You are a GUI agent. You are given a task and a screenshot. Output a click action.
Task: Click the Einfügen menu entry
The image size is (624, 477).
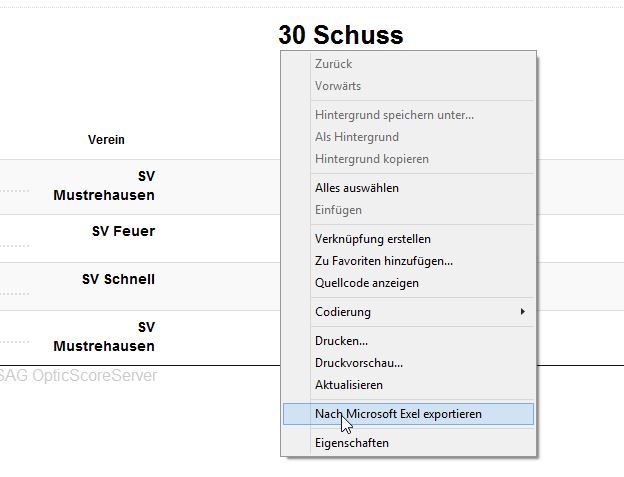pos(338,210)
